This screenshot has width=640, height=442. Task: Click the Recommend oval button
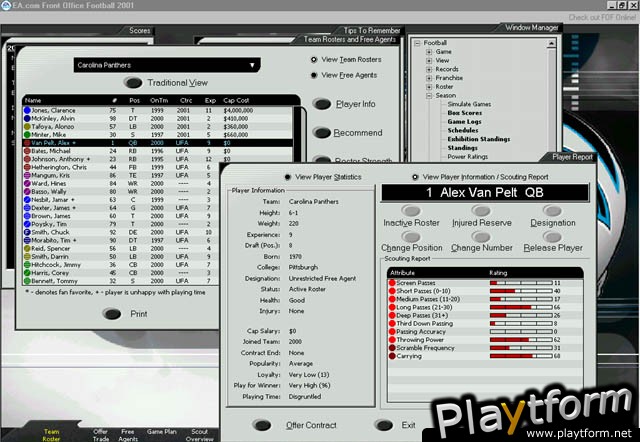coord(322,133)
